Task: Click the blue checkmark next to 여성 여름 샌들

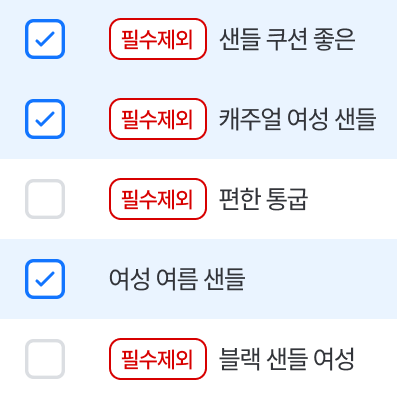Action: 45,279
